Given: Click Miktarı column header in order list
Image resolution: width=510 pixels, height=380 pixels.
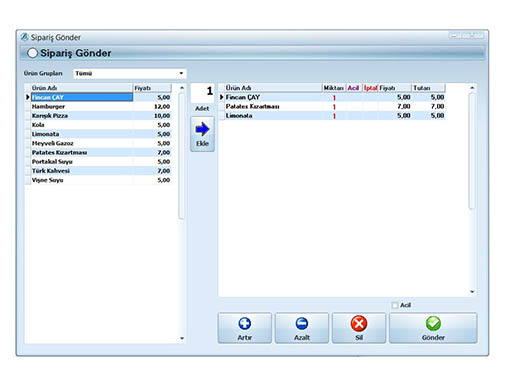Looking at the screenshot, I should coord(334,88).
